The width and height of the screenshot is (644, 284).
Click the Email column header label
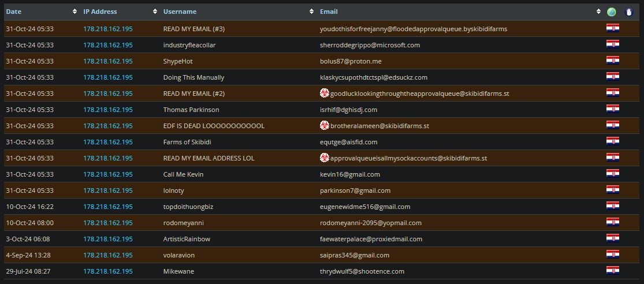(x=329, y=12)
